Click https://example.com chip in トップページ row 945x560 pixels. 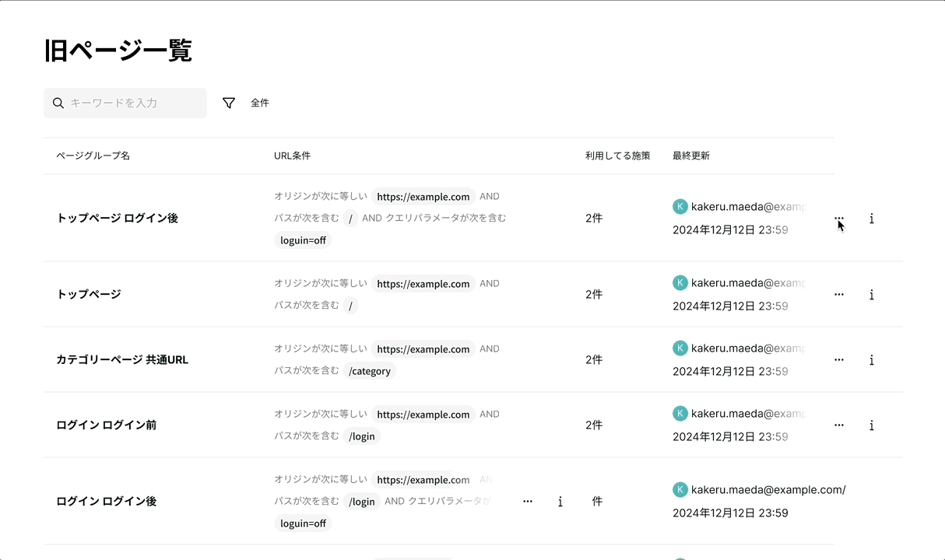click(x=423, y=284)
